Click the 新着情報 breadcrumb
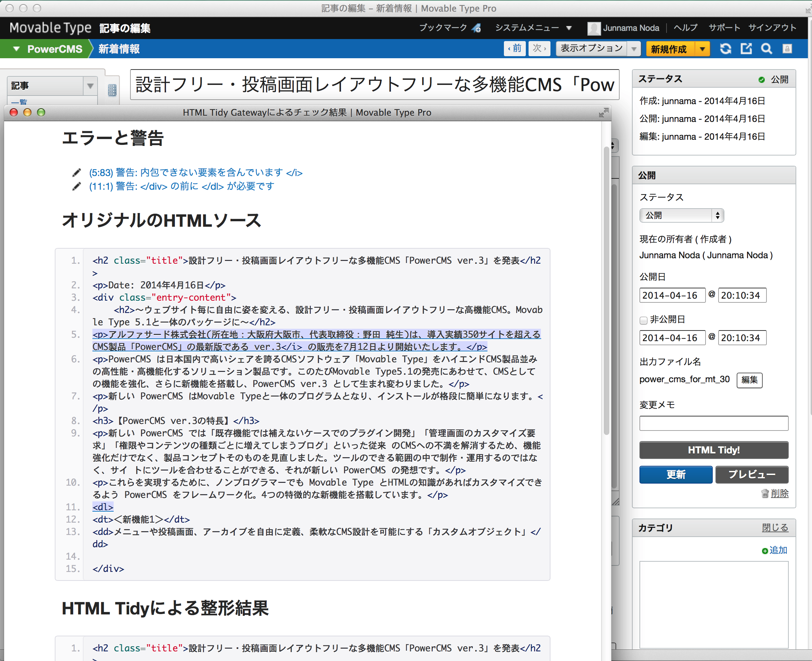Viewport: 812px width, 661px height. coord(119,49)
